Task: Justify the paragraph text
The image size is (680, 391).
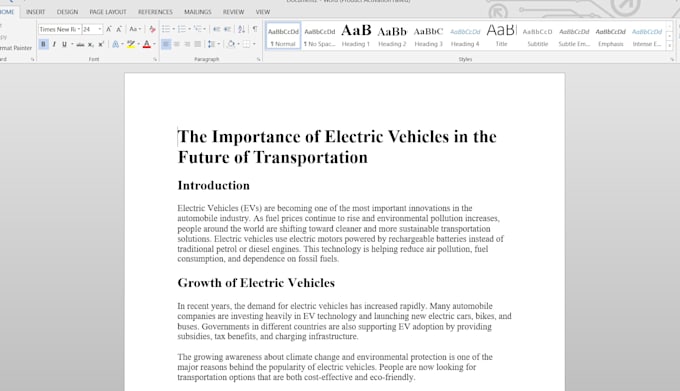Action: click(197, 44)
